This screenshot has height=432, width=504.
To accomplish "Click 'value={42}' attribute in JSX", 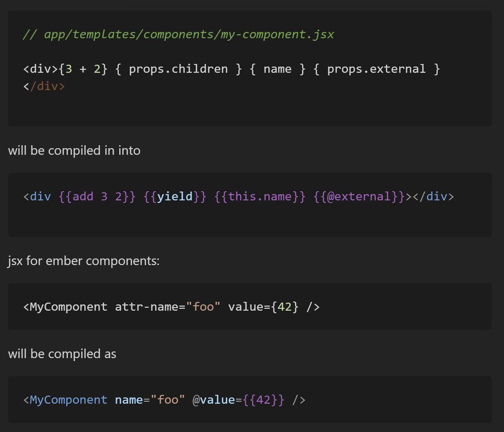I will coord(263,307).
